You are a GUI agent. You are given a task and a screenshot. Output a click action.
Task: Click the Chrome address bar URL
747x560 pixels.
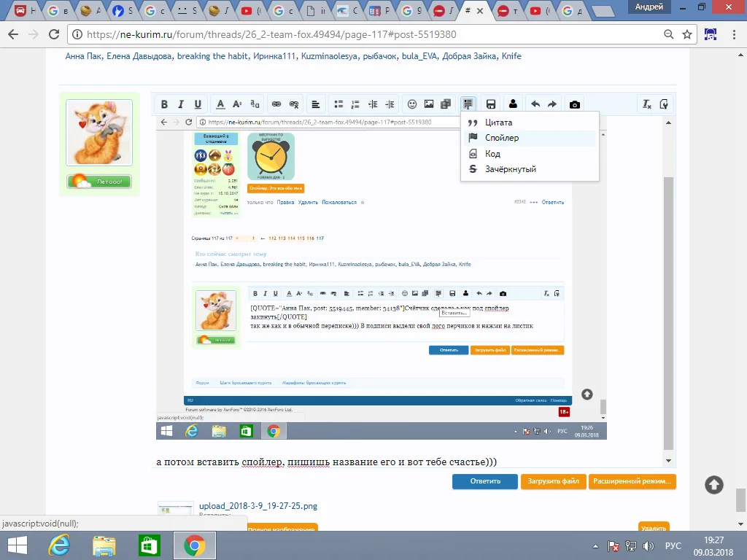point(271,34)
